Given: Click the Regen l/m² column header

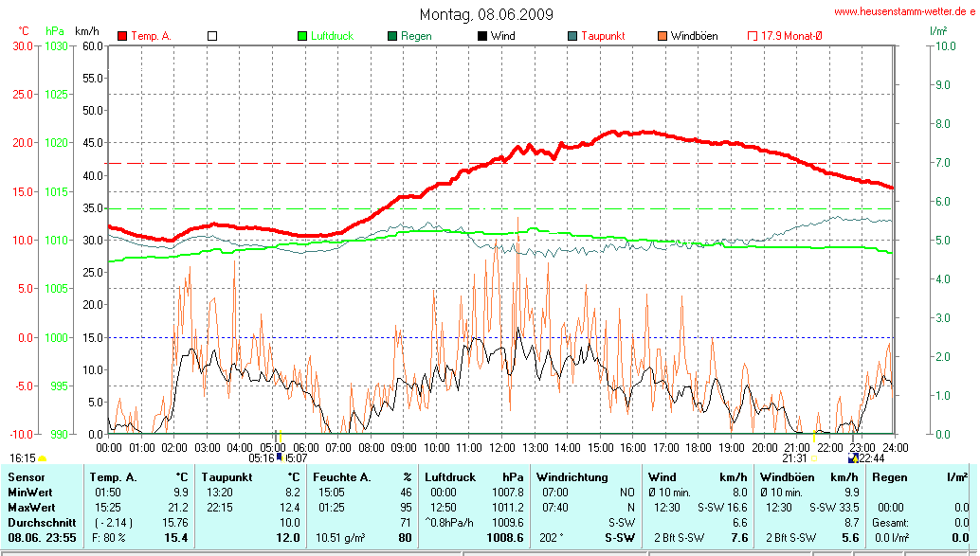Looking at the screenshot, I should [x=919, y=477].
